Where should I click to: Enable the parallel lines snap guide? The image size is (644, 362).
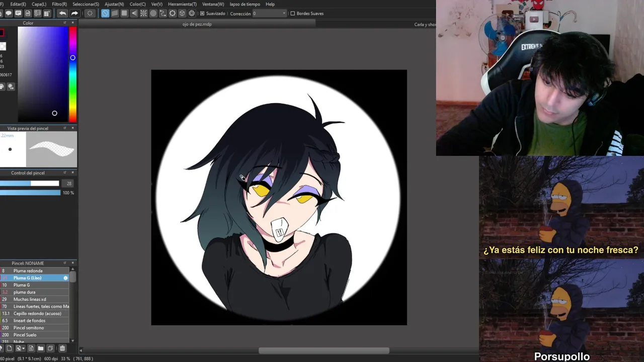click(115, 14)
